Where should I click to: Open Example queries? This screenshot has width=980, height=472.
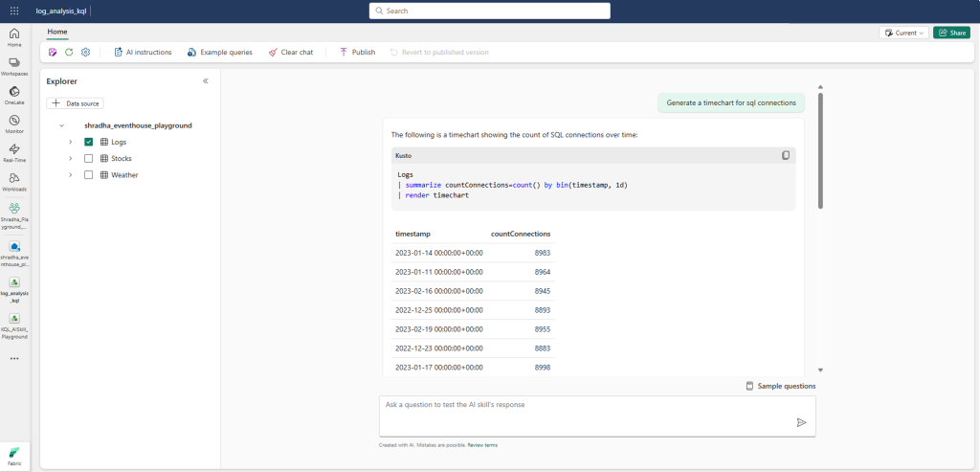click(219, 53)
